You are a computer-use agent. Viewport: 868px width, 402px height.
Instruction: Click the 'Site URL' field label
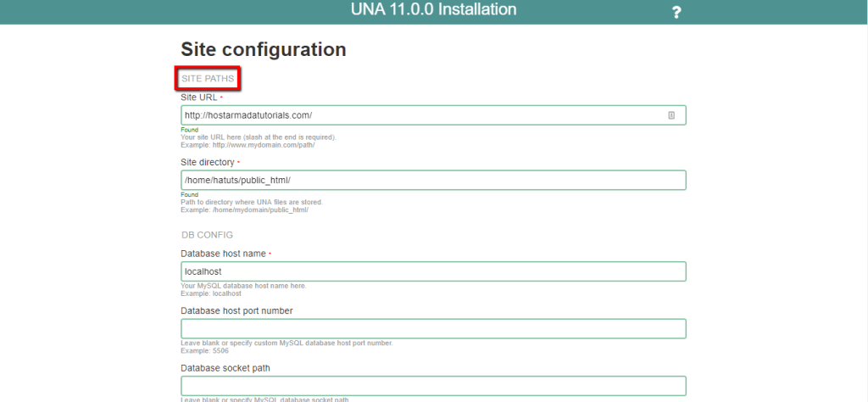[x=198, y=97]
